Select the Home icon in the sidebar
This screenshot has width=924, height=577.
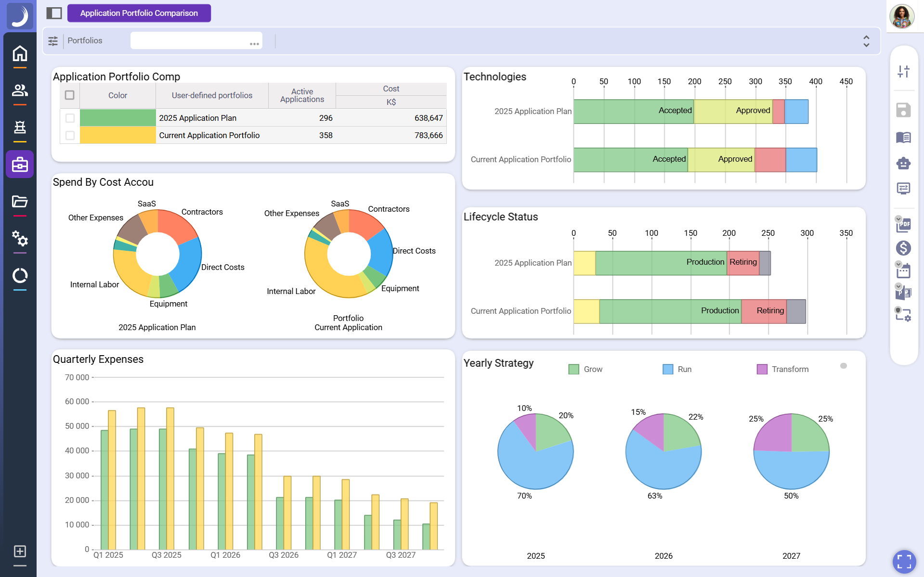(x=19, y=54)
